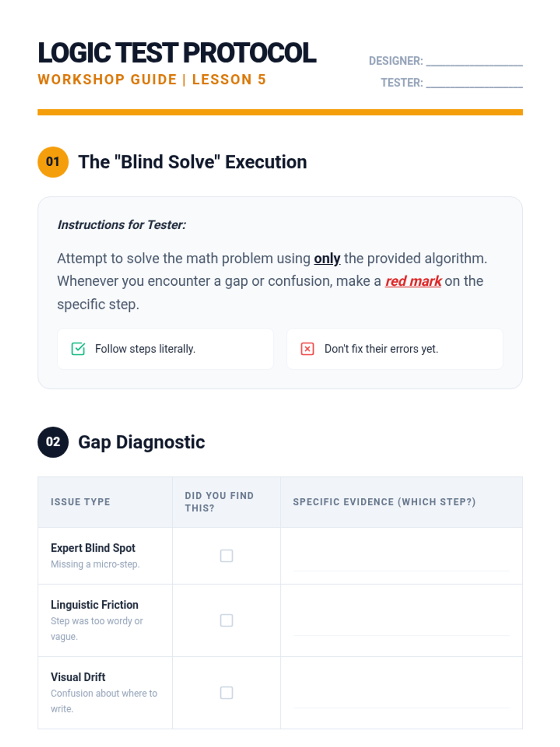Image resolution: width=560 pixels, height=747 pixels.
Task: Check the Visual Drift checkbox
Action: [x=226, y=692]
